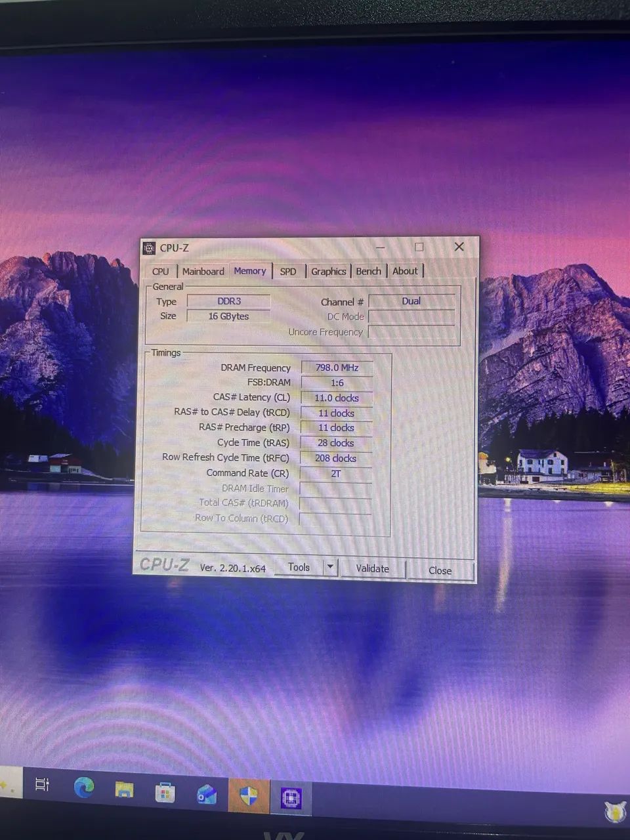This screenshot has width=630, height=840.
Task: Click the CPU-Z chip icon in the taskbar
Action: click(291, 799)
